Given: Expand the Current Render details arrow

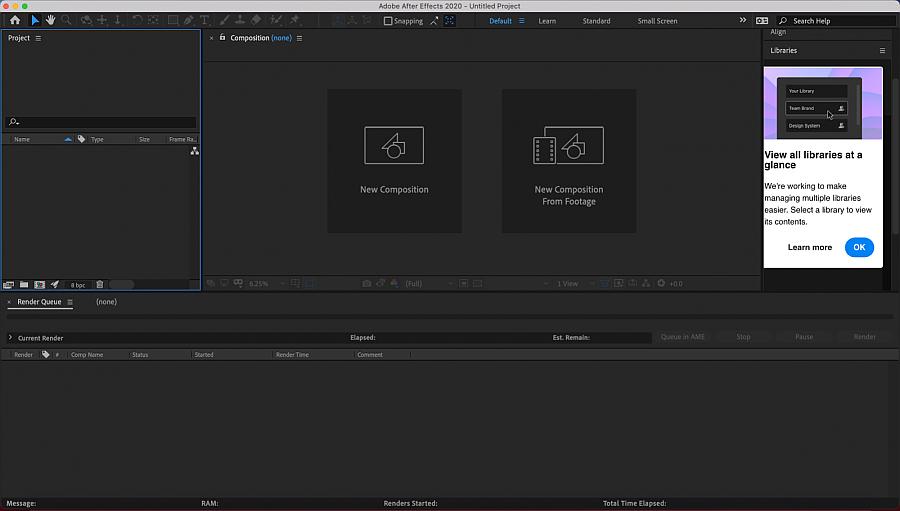Looking at the screenshot, I should click(10, 338).
